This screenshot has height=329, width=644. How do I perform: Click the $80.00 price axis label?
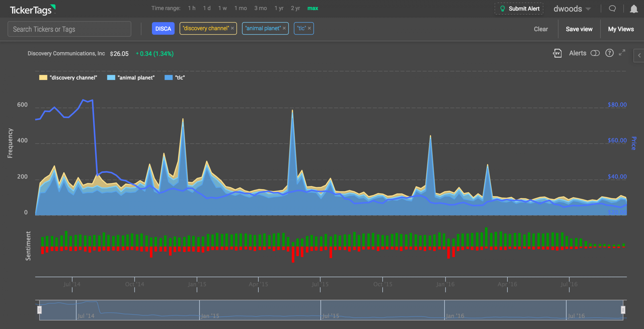(x=617, y=105)
